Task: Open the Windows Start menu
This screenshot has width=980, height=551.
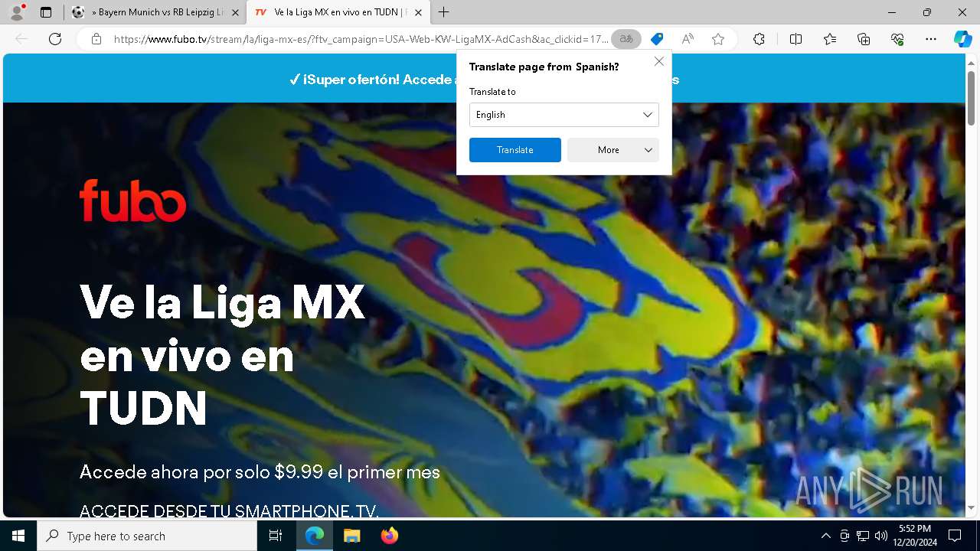Action: click(x=18, y=536)
